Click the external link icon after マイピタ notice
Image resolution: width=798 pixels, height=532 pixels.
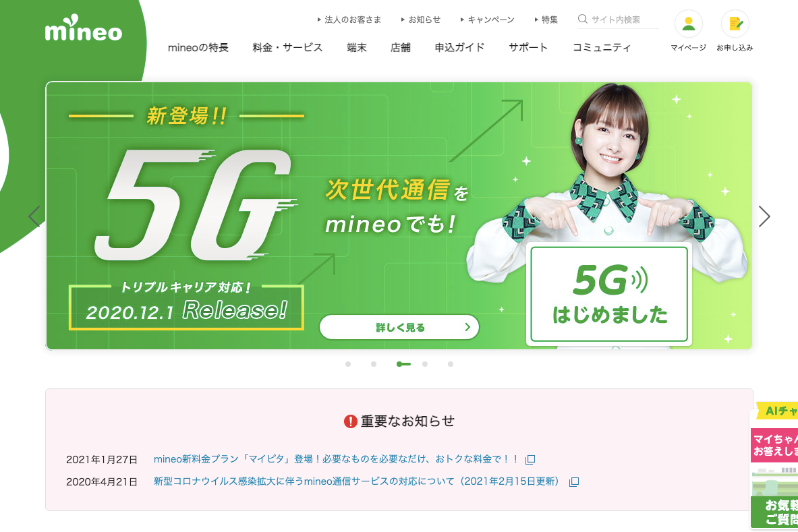[x=530, y=460]
